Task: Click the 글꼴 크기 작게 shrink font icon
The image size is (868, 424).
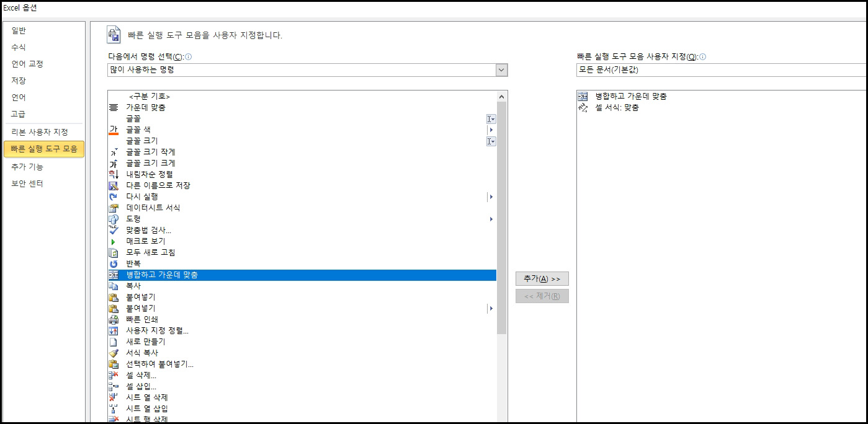Action: click(114, 152)
